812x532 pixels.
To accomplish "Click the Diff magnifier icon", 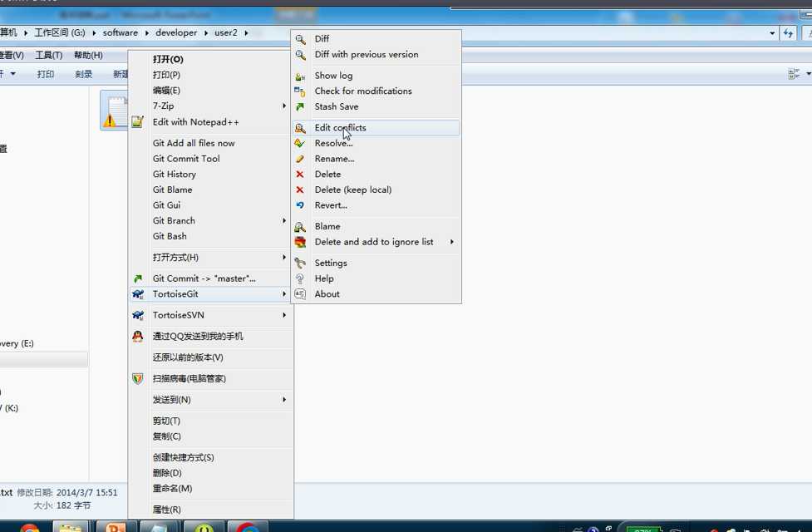I will click(300, 39).
